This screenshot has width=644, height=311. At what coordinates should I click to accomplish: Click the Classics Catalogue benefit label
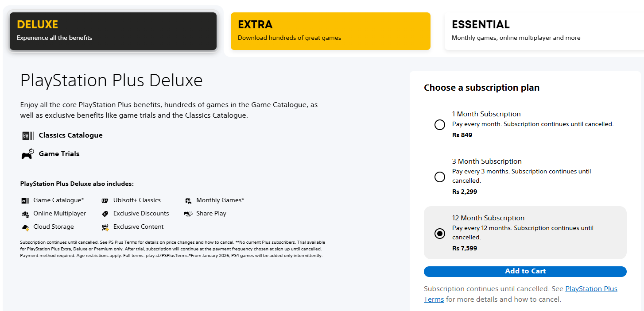(70, 135)
